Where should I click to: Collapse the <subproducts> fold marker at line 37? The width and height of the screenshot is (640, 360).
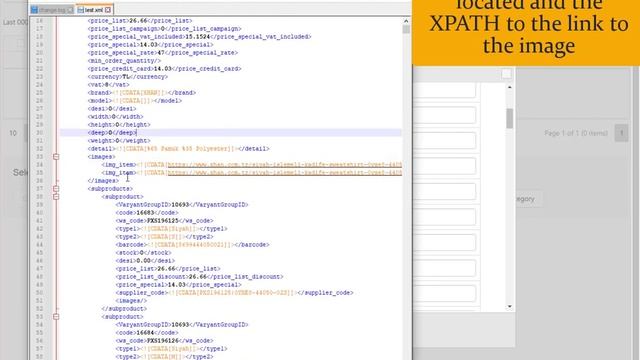coord(56,189)
